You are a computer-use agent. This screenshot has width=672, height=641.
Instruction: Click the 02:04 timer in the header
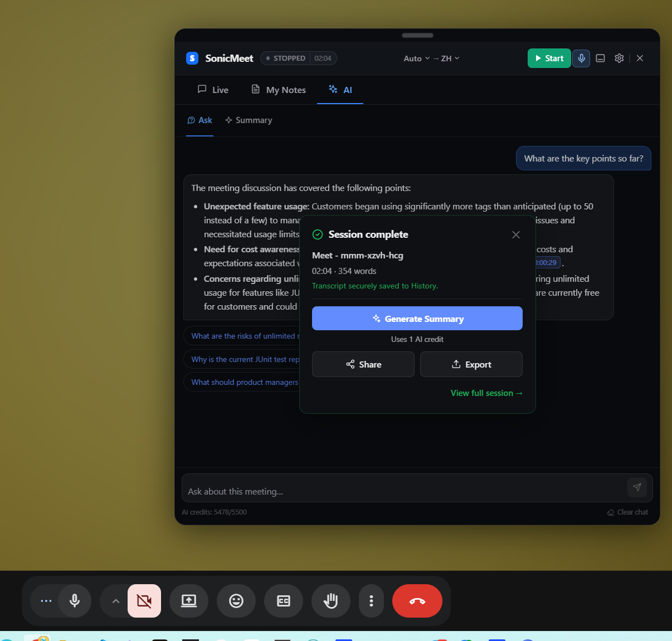pyautogui.click(x=323, y=58)
